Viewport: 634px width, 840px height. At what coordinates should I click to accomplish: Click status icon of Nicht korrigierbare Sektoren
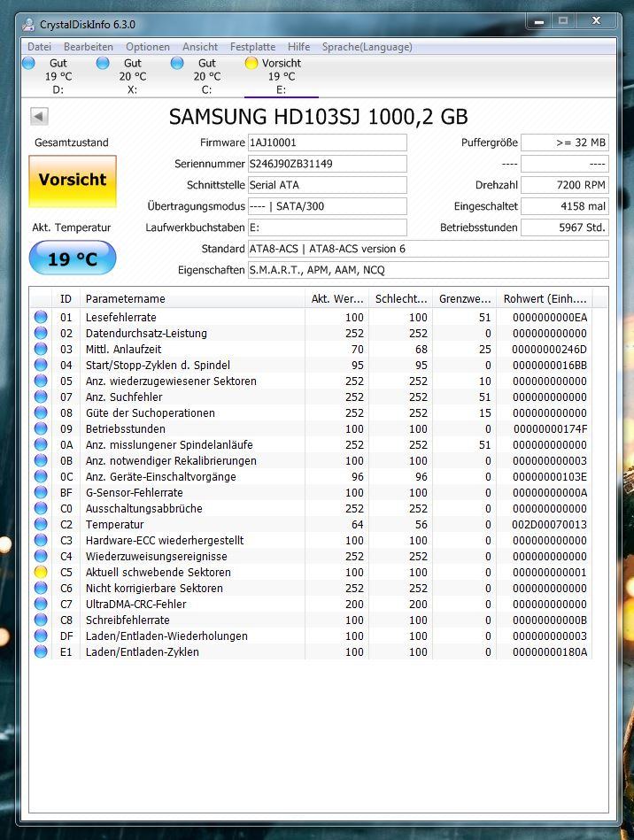[41, 589]
